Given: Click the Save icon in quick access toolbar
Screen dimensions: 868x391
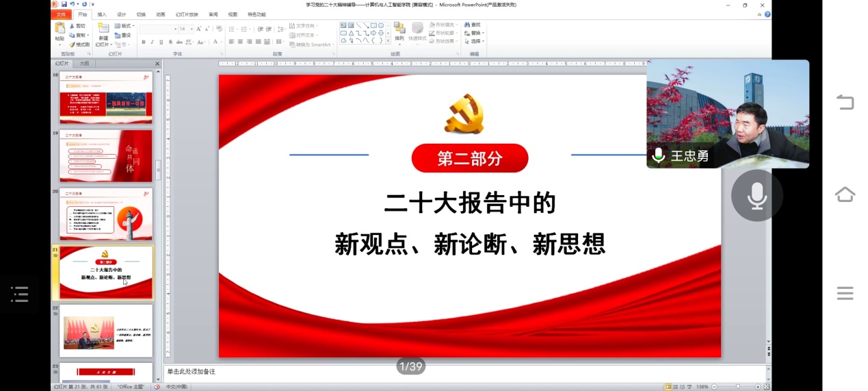Looking at the screenshot, I should point(64,4).
